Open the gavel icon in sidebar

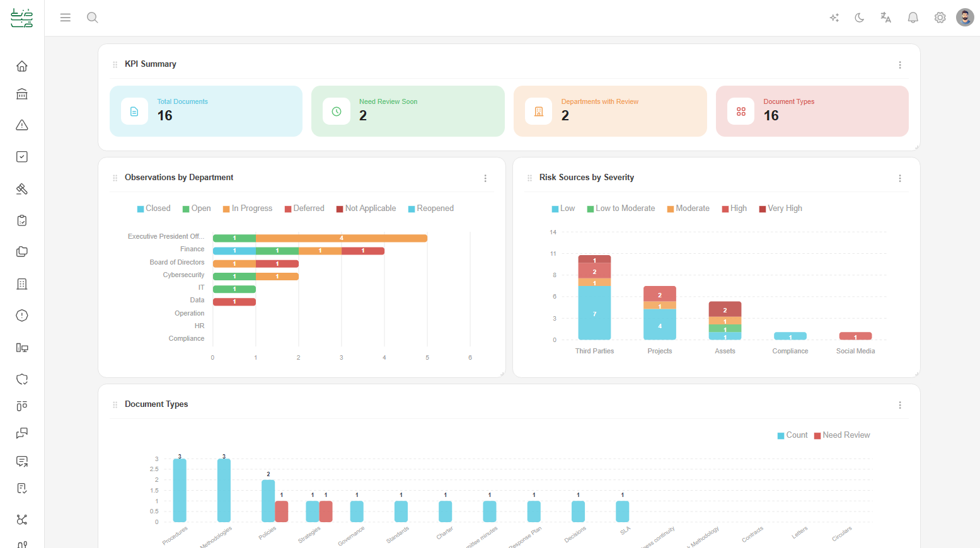click(x=22, y=189)
